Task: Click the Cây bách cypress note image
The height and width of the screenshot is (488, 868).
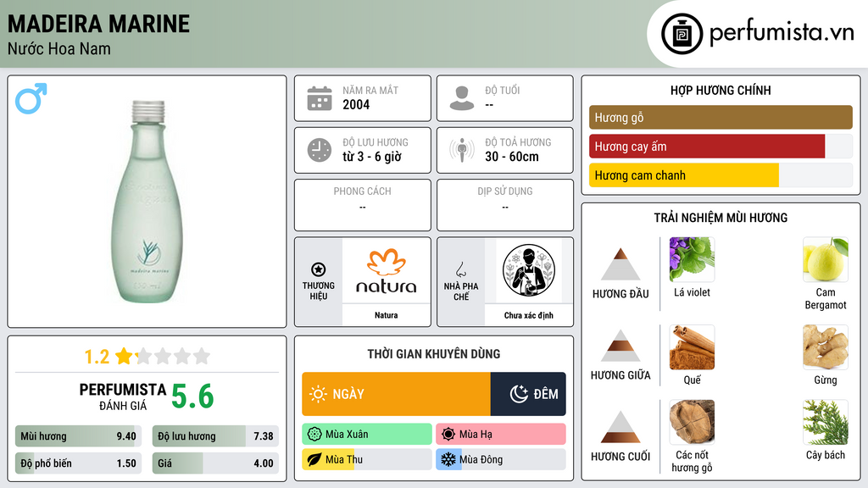Action: pos(826,422)
